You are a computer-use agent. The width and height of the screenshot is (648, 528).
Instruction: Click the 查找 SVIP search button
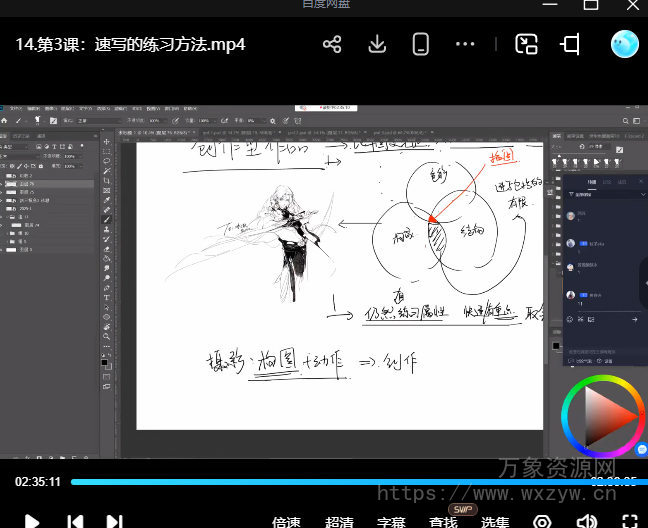pyautogui.click(x=444, y=521)
